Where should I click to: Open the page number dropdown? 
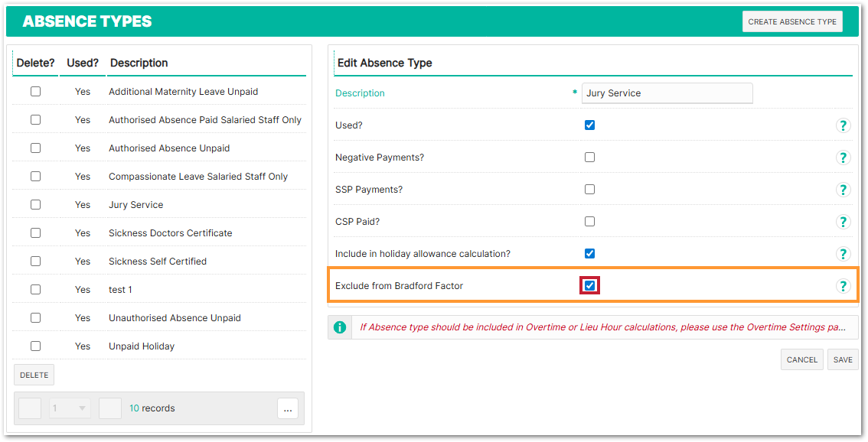pyautogui.click(x=70, y=408)
